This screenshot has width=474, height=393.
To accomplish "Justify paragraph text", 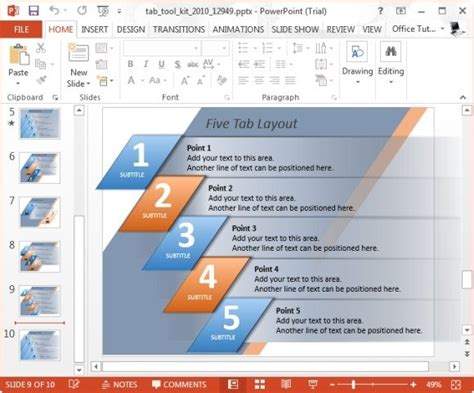I will 290,80.
